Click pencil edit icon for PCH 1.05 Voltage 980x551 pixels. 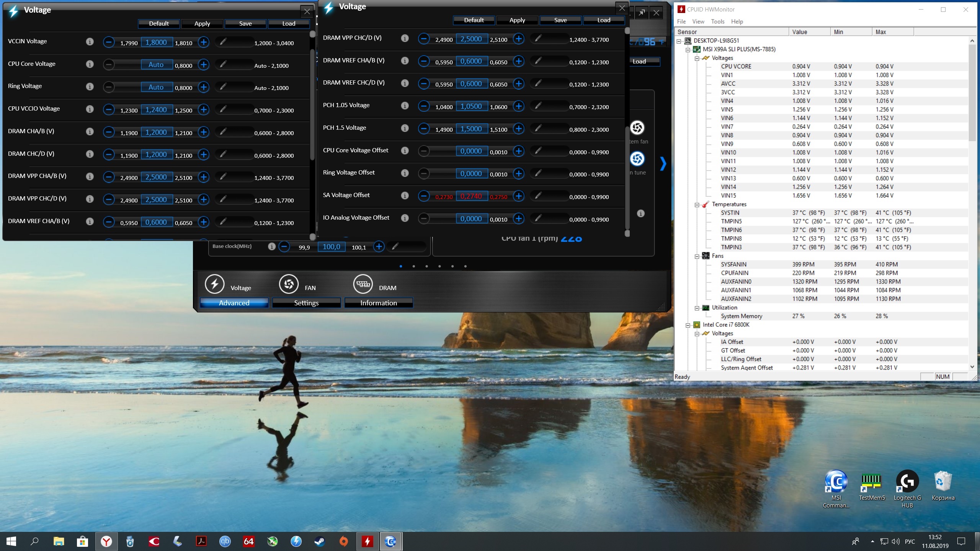[x=538, y=105]
